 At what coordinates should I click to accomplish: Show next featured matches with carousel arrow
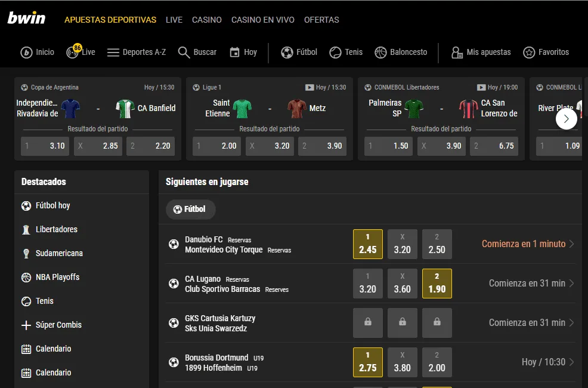point(567,119)
